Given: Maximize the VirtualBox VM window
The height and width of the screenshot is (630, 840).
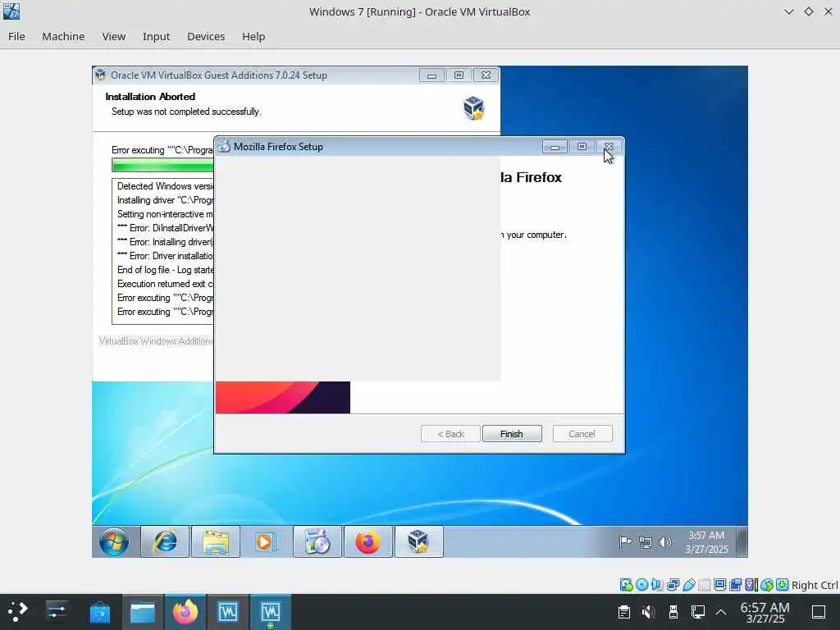Looking at the screenshot, I should [x=808, y=11].
